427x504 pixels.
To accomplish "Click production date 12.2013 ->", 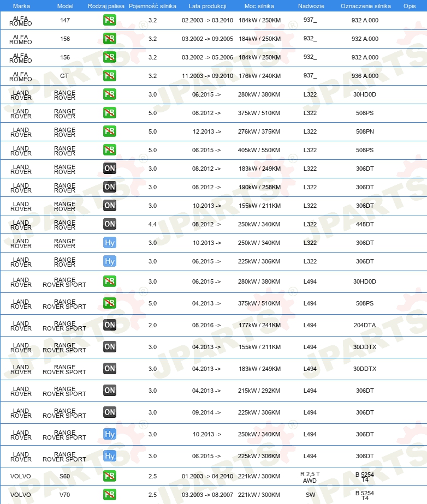I will 206,131.
